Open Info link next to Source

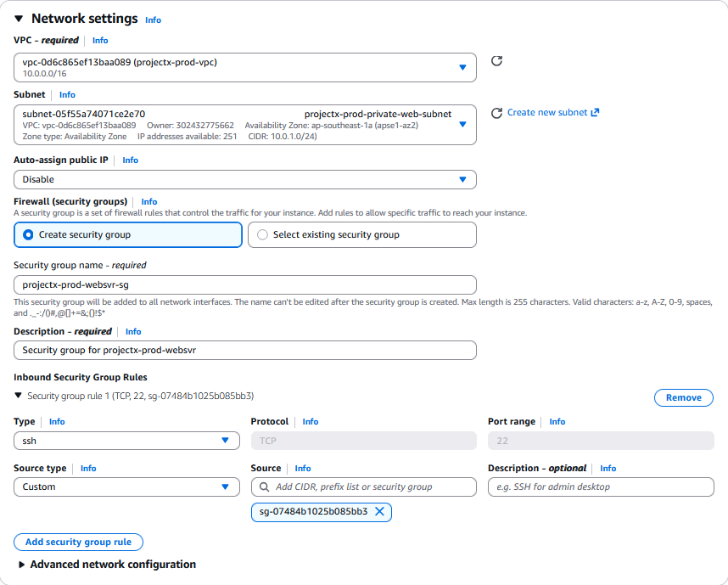point(303,469)
